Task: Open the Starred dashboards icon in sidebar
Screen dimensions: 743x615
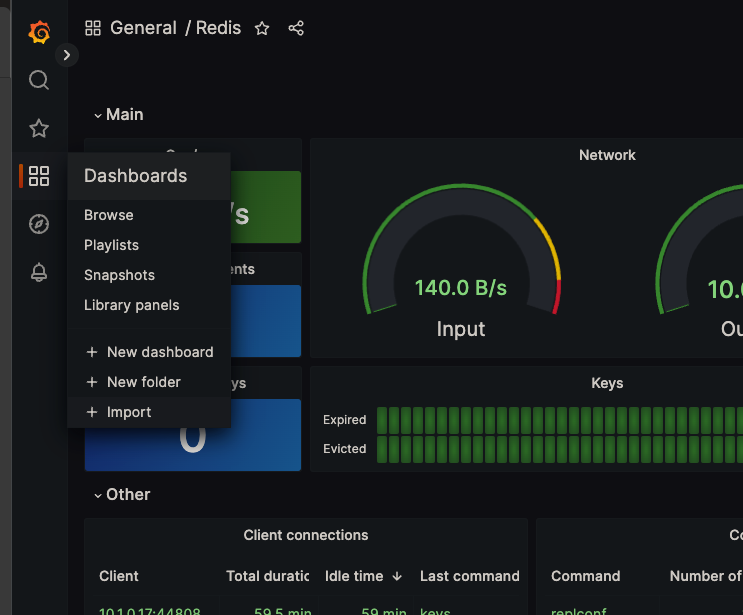Action: tap(39, 128)
